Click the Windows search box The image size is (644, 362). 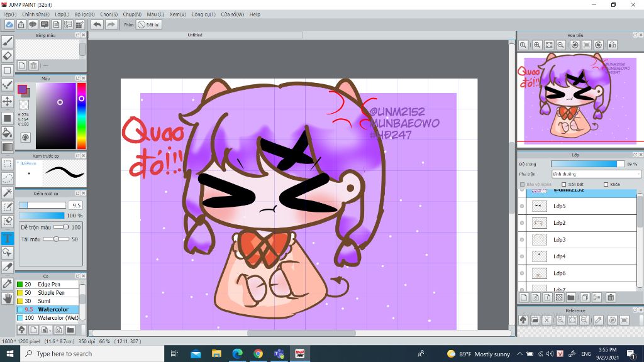click(x=92, y=353)
